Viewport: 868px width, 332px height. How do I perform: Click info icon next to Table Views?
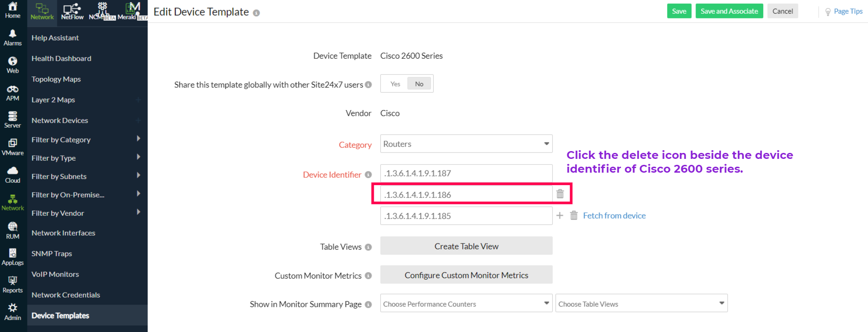[x=368, y=247]
